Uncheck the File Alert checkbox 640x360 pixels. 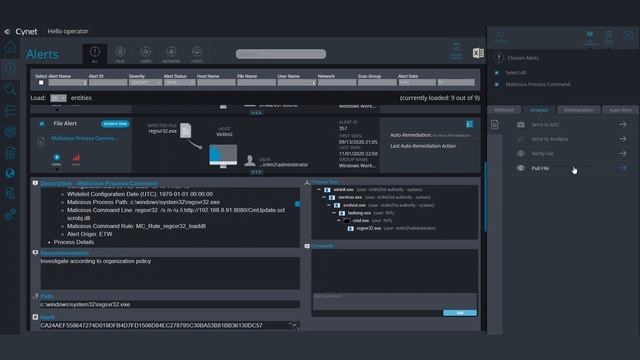coord(42,124)
